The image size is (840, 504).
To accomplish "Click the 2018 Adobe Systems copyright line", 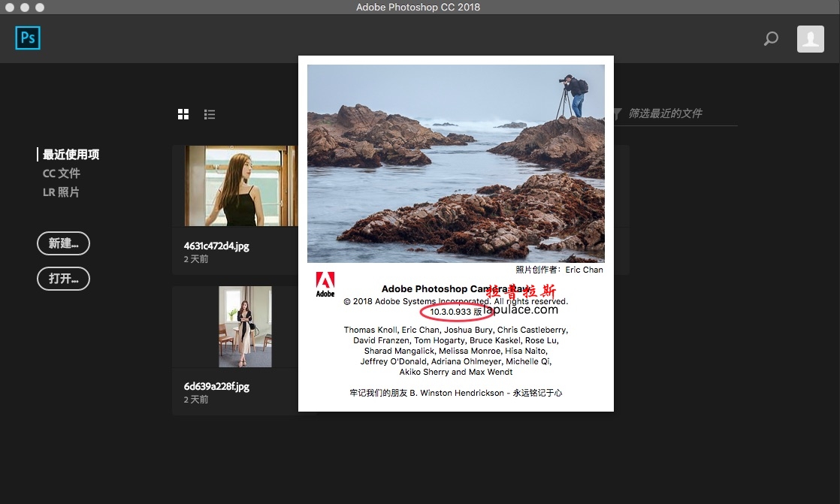I will coord(456,301).
